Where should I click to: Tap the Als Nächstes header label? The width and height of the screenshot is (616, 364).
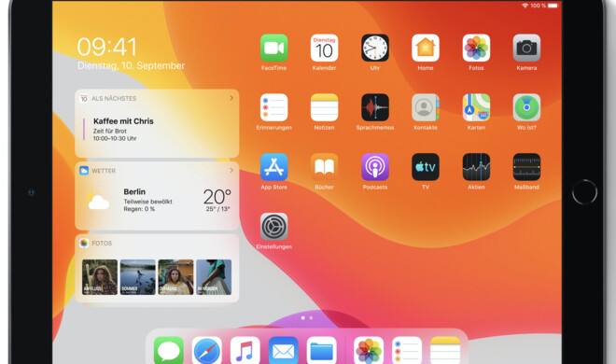pyautogui.click(x=114, y=98)
